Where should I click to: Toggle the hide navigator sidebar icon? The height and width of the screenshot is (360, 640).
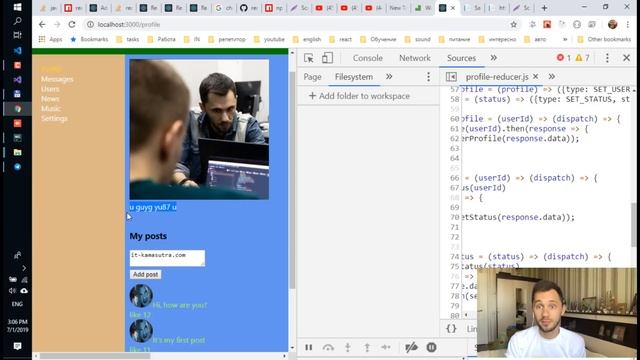(x=451, y=77)
